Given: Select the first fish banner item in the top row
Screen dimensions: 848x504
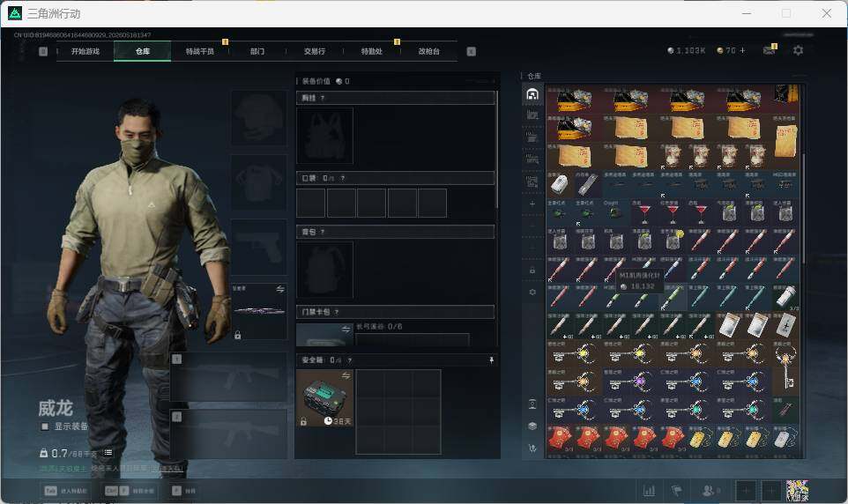Looking at the screenshot, I should pos(575,100).
